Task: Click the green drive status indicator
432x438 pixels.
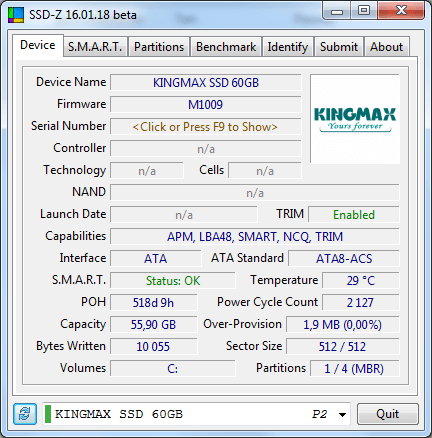Action: tap(48, 414)
